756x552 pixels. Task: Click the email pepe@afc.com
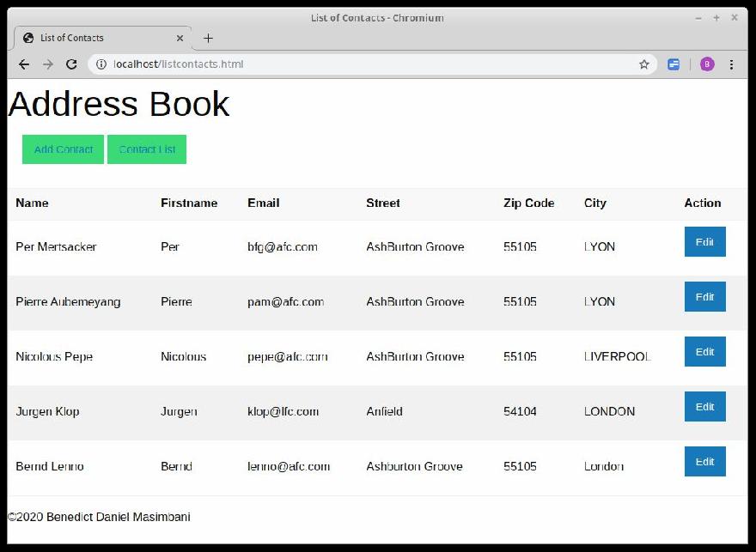pyautogui.click(x=287, y=356)
